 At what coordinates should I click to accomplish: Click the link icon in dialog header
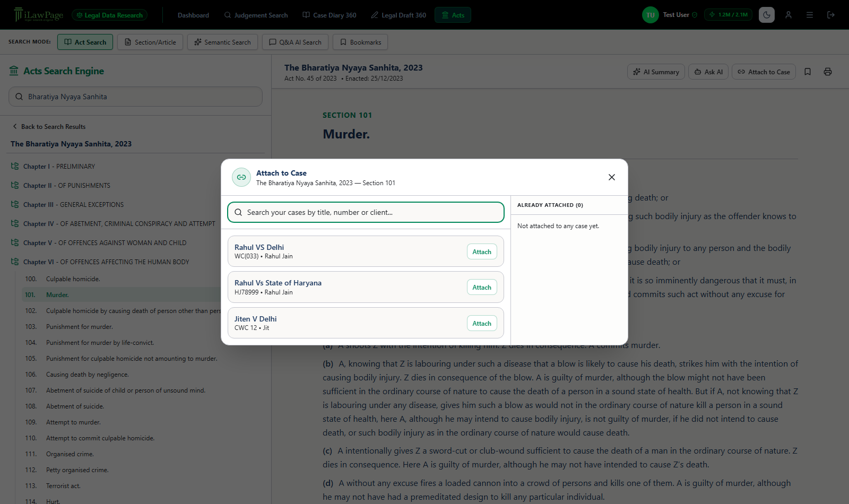241,177
